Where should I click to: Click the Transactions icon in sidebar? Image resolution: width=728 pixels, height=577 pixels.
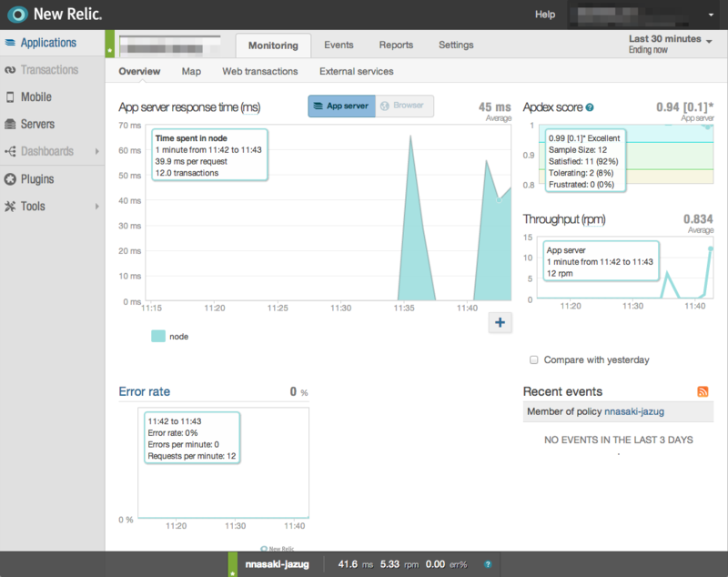(10, 70)
